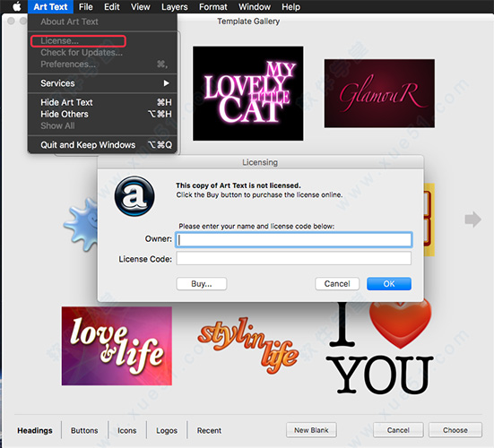Viewport: 494px width, 448px height.
Task: Open the View menu
Action: [x=141, y=6]
